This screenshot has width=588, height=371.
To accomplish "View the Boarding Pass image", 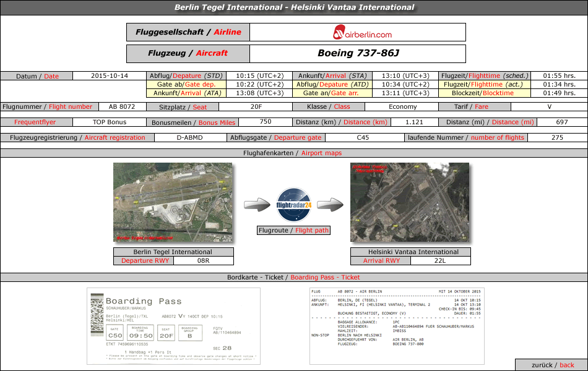I will tap(174, 326).
